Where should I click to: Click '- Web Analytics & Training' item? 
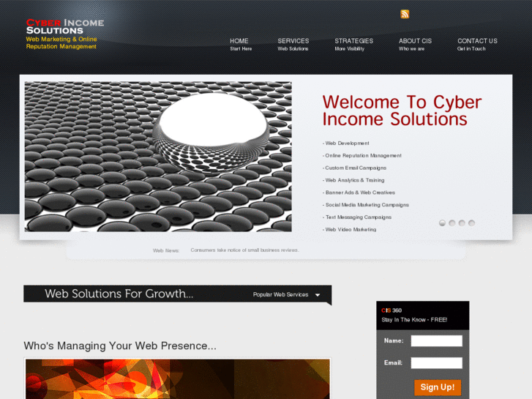click(353, 180)
